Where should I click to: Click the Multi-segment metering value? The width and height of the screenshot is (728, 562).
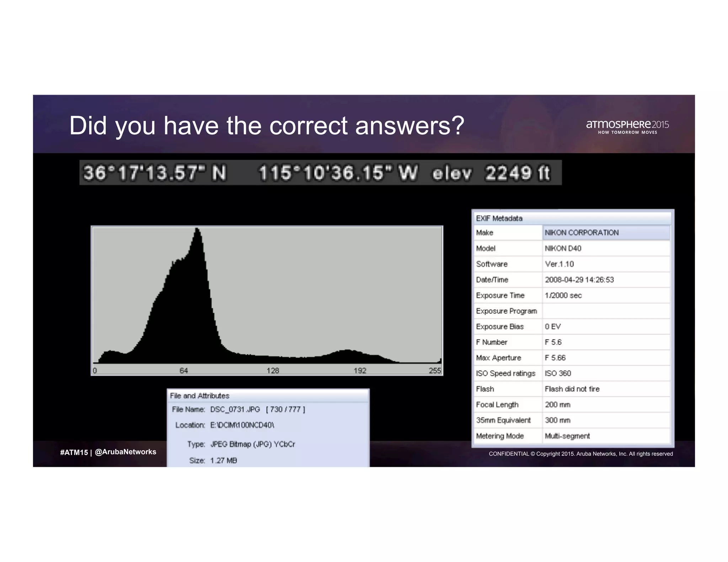[567, 436]
